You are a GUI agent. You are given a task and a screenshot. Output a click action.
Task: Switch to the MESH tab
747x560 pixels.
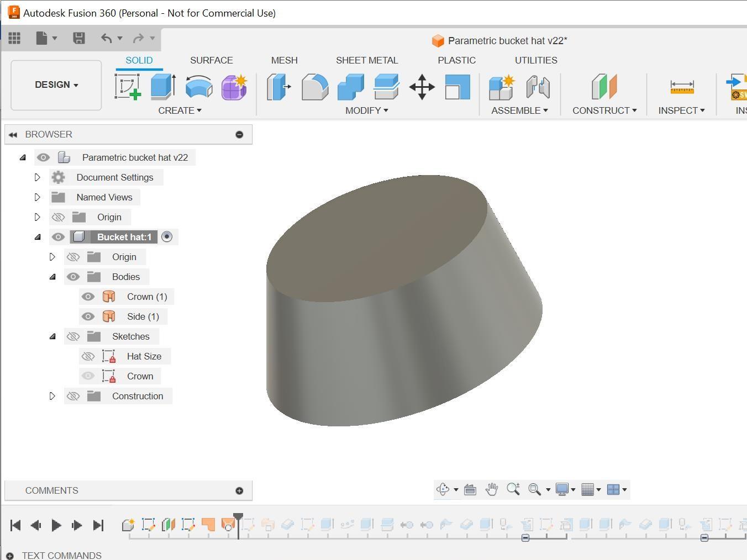[x=285, y=60]
